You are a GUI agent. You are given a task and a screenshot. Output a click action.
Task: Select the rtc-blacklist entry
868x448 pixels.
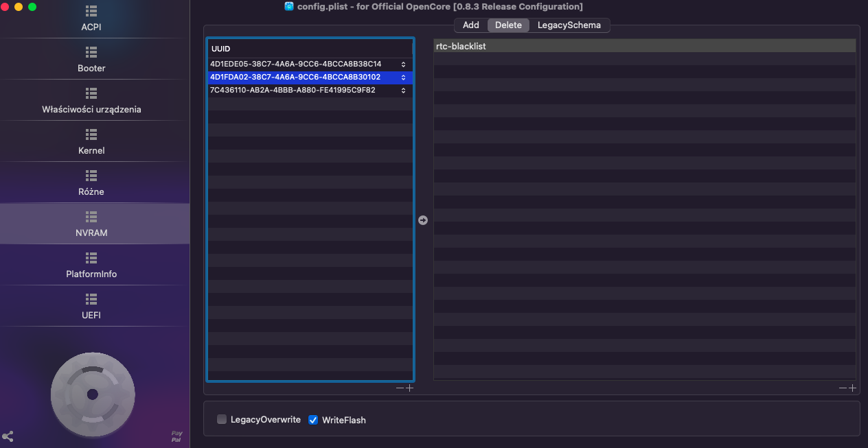[645, 46]
